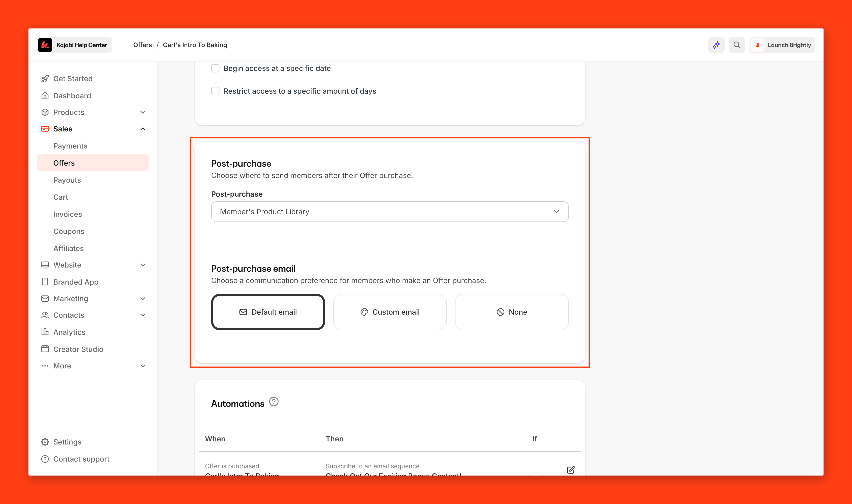Expand the Products sidebar section
The height and width of the screenshot is (504, 852).
coord(143,112)
